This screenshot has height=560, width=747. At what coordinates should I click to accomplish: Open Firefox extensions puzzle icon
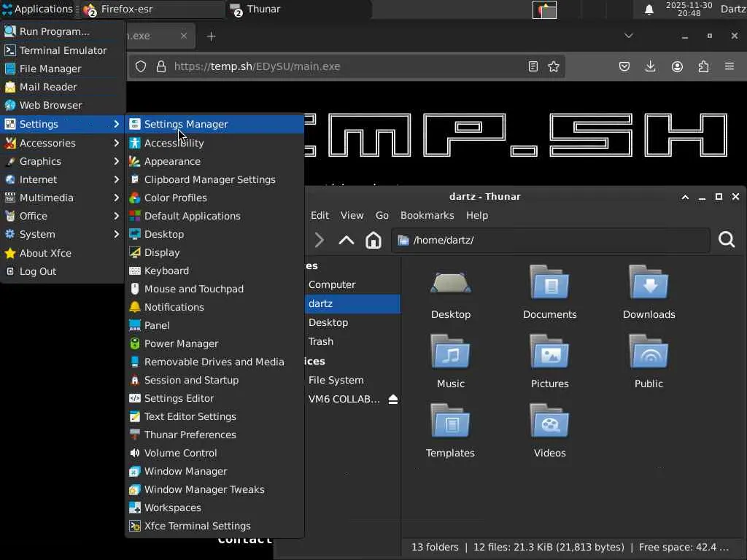(x=703, y=66)
